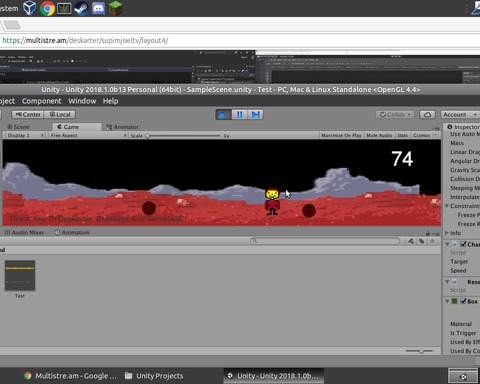Viewport: 480px width, 384px height.
Task: Launch Steam from the top panel
Action: 81,8
